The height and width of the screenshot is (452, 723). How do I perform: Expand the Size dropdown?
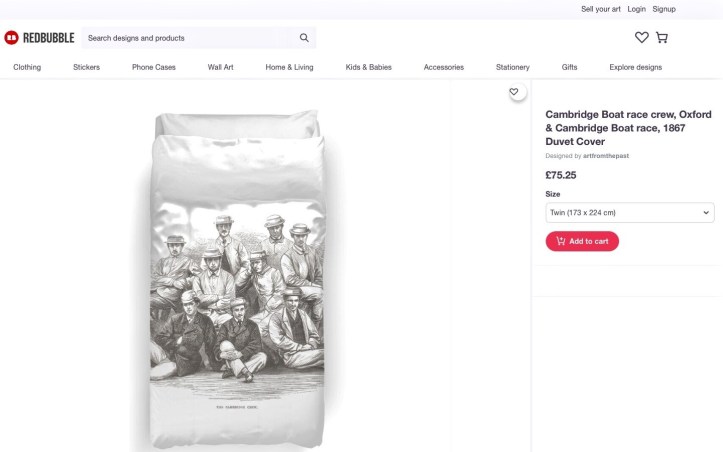tap(629, 213)
